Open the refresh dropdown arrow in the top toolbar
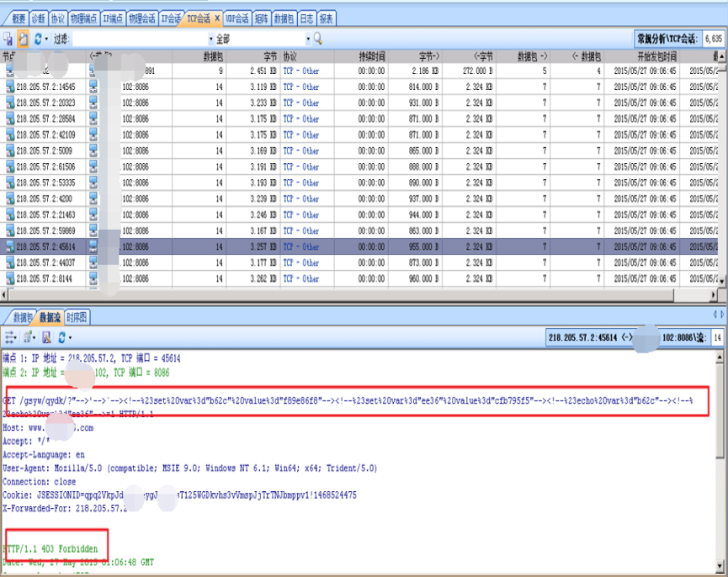 click(x=45, y=40)
